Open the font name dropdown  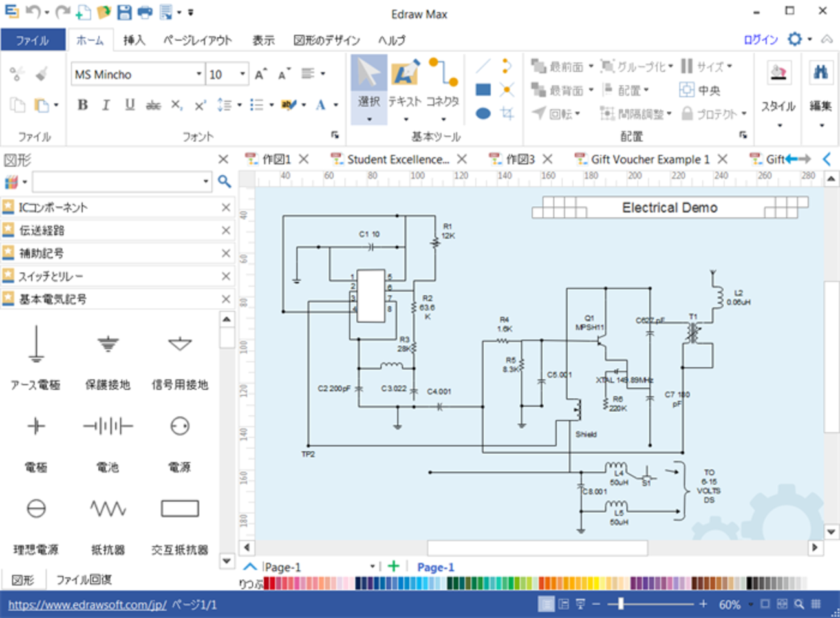pos(199,74)
